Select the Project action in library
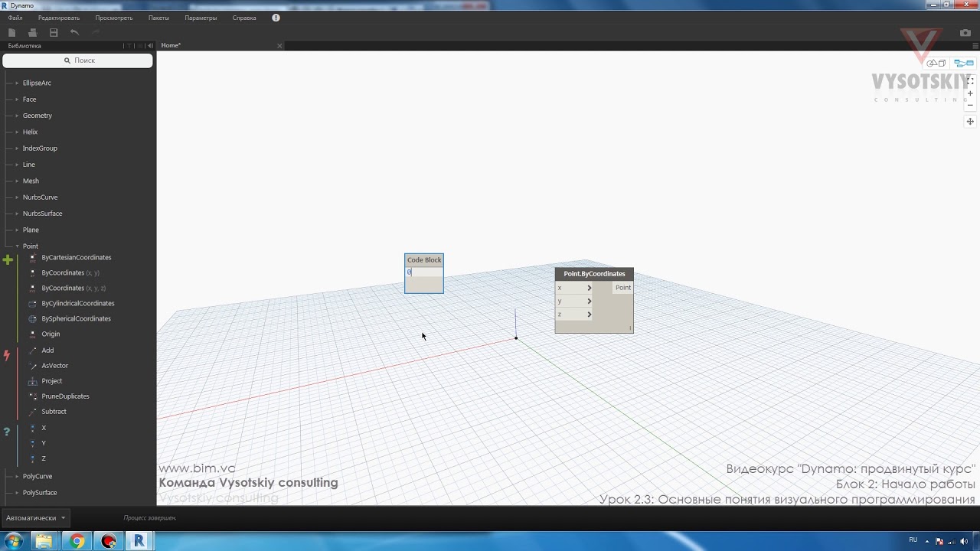This screenshot has width=980, height=551. [52, 381]
